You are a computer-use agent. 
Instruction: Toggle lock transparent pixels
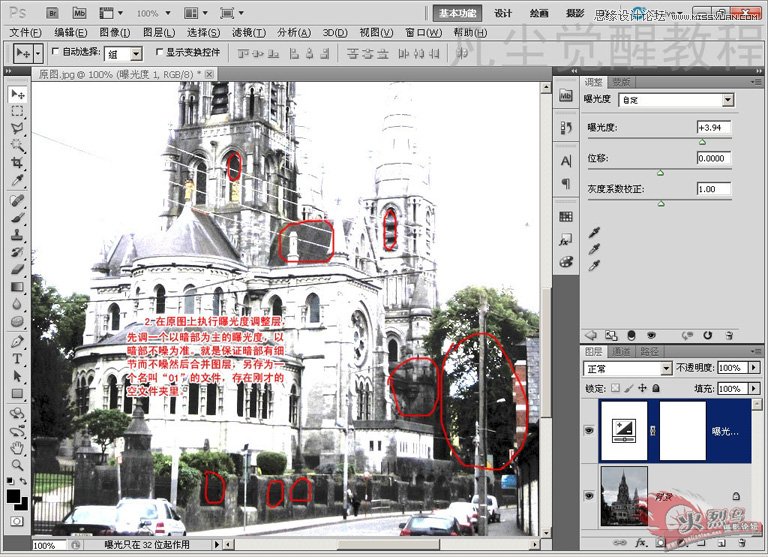pyautogui.click(x=616, y=388)
